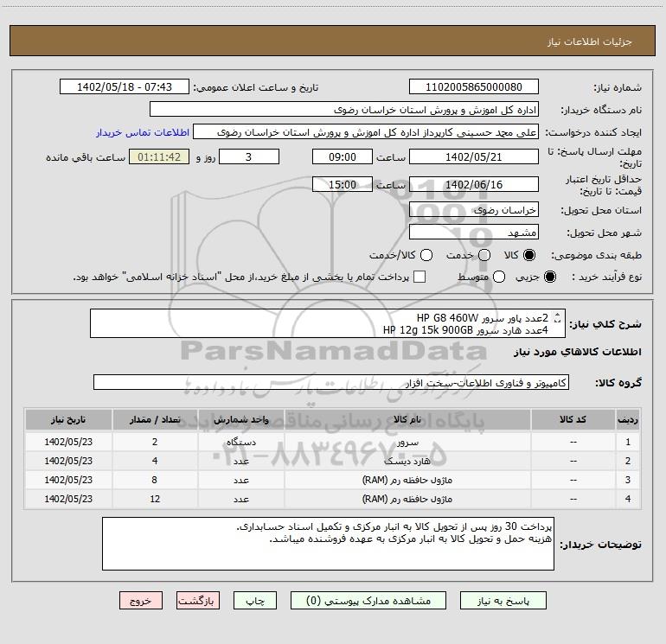Image resolution: width=666 pixels, height=644 pixels.
Task: Select the RAM module cell in row 4
Action: coord(407,500)
